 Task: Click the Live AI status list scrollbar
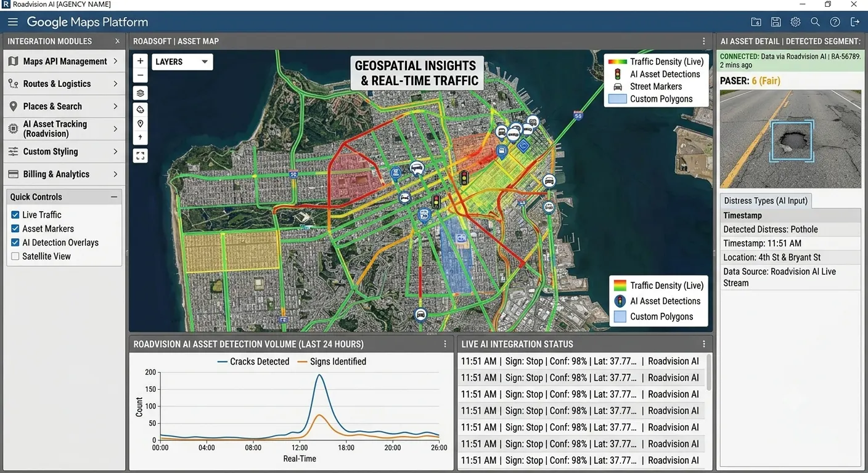coord(708,372)
